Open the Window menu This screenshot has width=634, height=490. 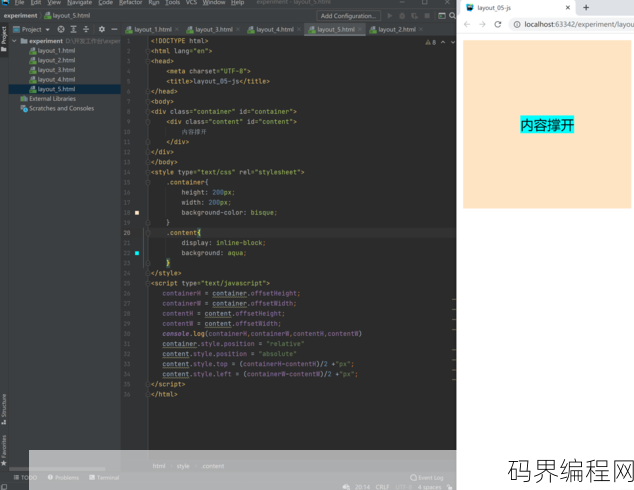pos(213,2)
